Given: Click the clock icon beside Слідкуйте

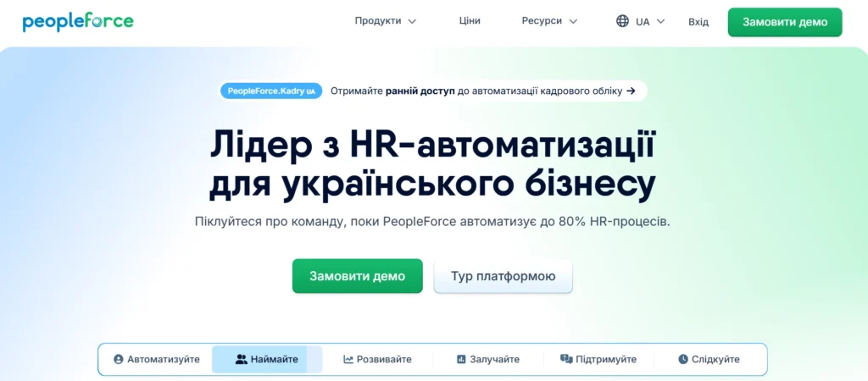Looking at the screenshot, I should tap(683, 360).
